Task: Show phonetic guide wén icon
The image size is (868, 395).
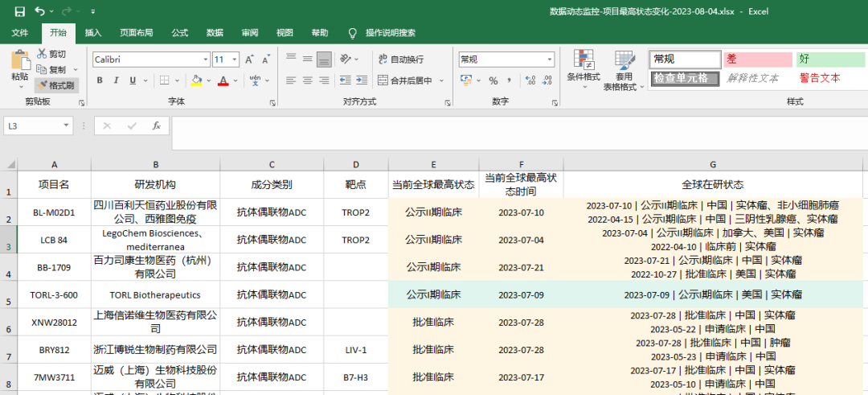Action: (x=255, y=80)
